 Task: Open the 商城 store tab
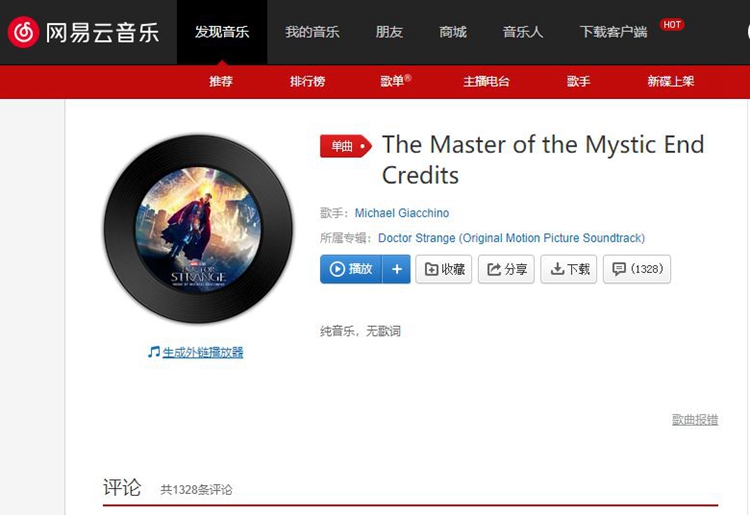point(453,32)
